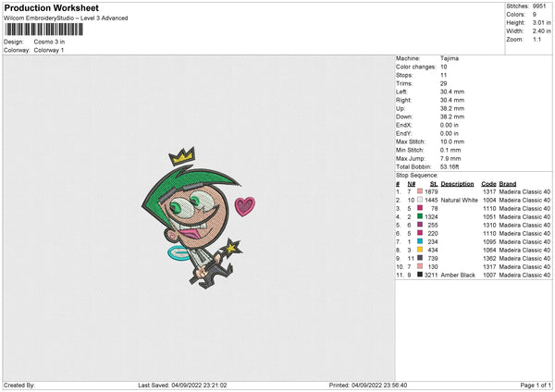555x392 pixels.
Task: Click the 'Brand' column header
Action: [508, 184]
